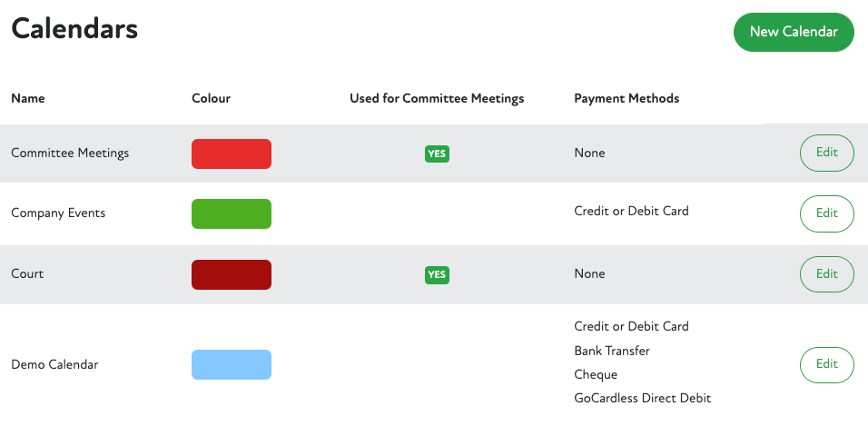Edit the Company Events calendar
Screen dimensions: 868x426
(826, 213)
